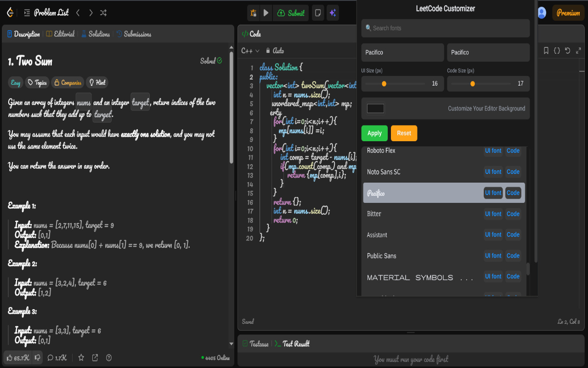This screenshot has height=368, width=588.
Task: Reset the customizer settings
Action: pyautogui.click(x=404, y=133)
